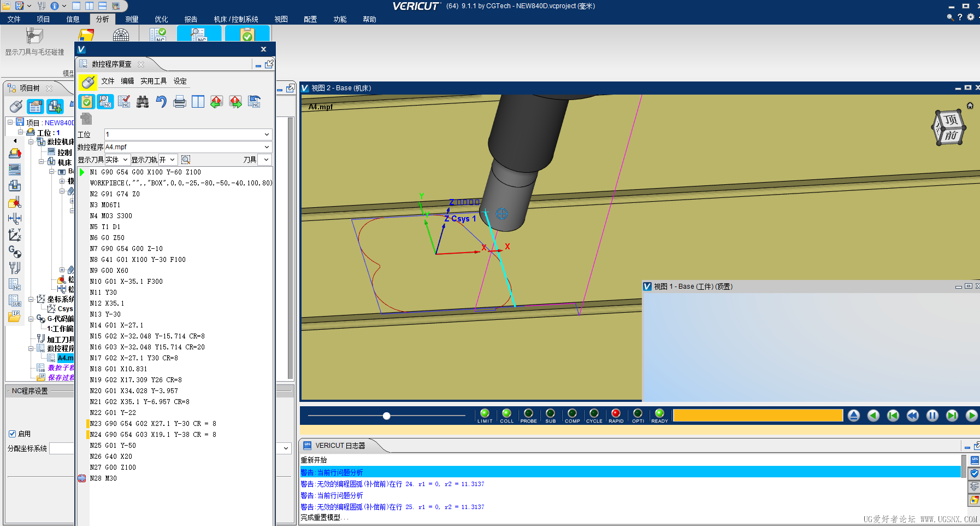Click the IP folder icon in left sidebar
This screenshot has width=980, height=526.
(15, 317)
